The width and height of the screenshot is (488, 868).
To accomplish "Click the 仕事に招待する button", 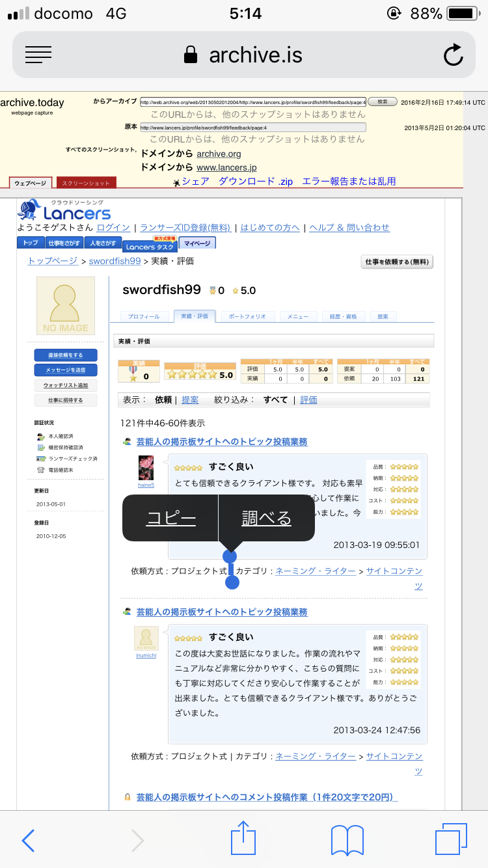I will coord(66,400).
